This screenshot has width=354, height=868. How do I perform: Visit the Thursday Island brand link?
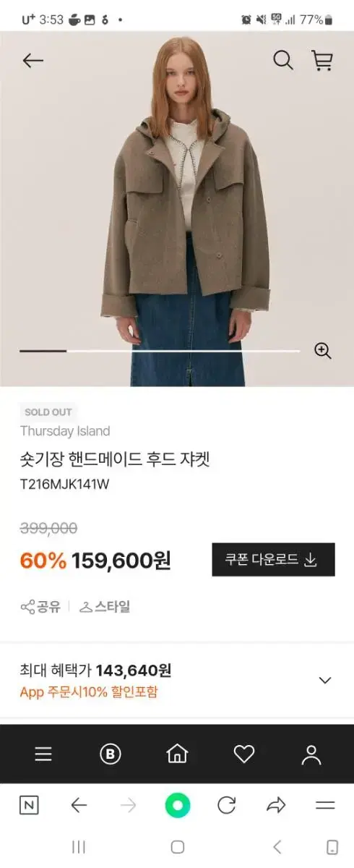point(65,431)
